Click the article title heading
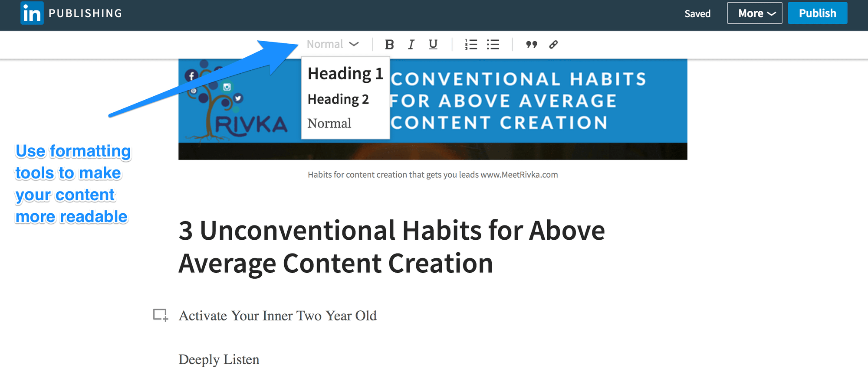Image resolution: width=868 pixels, height=375 pixels. coord(391,246)
